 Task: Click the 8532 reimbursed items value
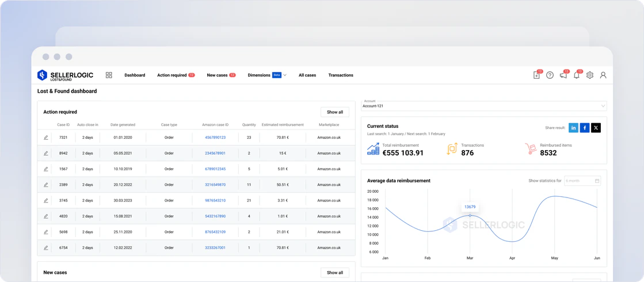(548, 153)
